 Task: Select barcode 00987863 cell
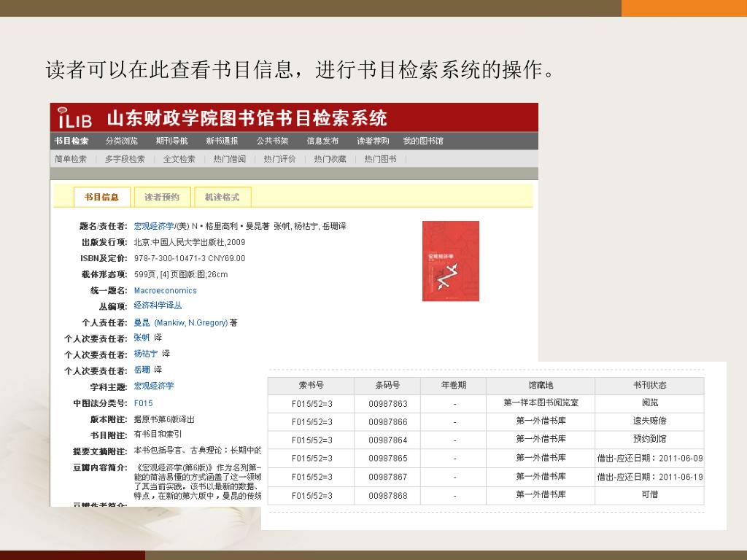(x=388, y=404)
